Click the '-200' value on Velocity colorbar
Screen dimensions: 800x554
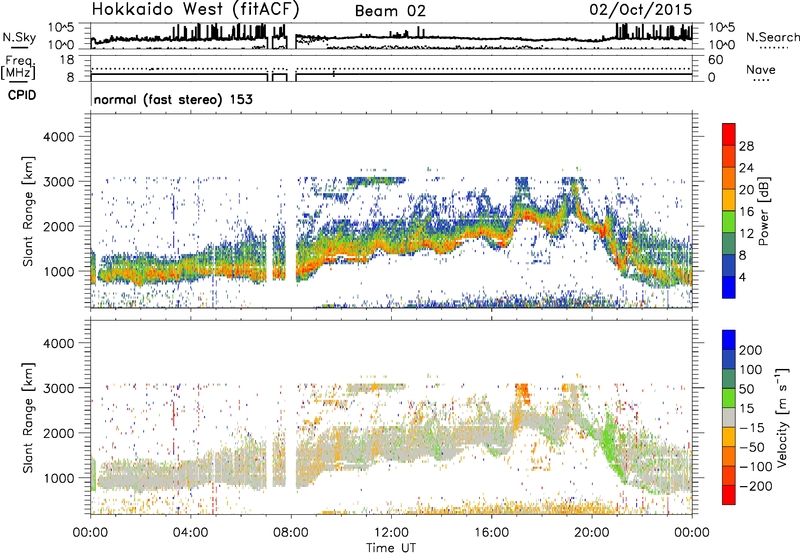[x=756, y=487]
